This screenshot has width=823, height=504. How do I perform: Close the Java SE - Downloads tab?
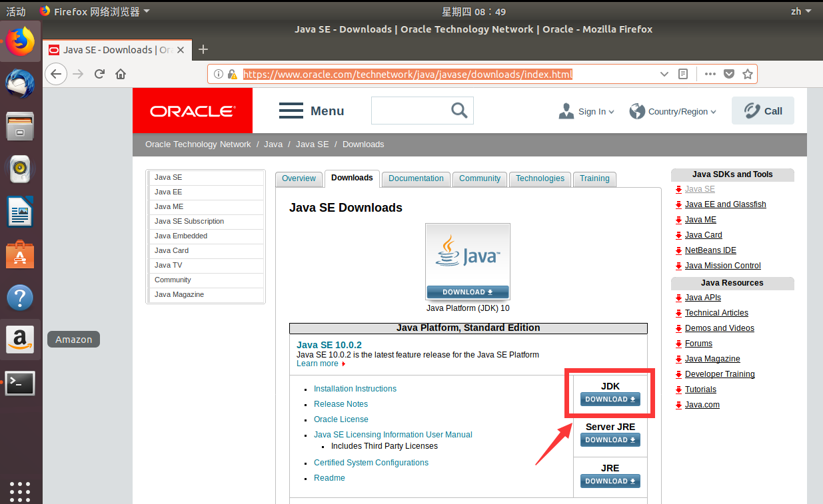click(x=180, y=50)
